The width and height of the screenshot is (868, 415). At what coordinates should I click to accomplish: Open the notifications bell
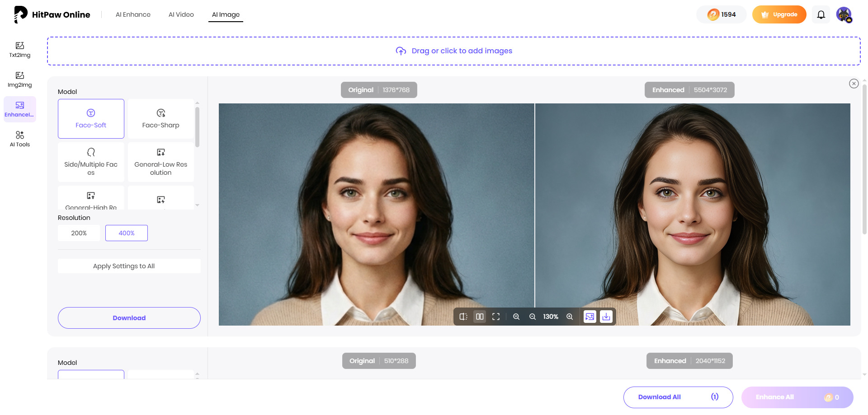tap(821, 14)
